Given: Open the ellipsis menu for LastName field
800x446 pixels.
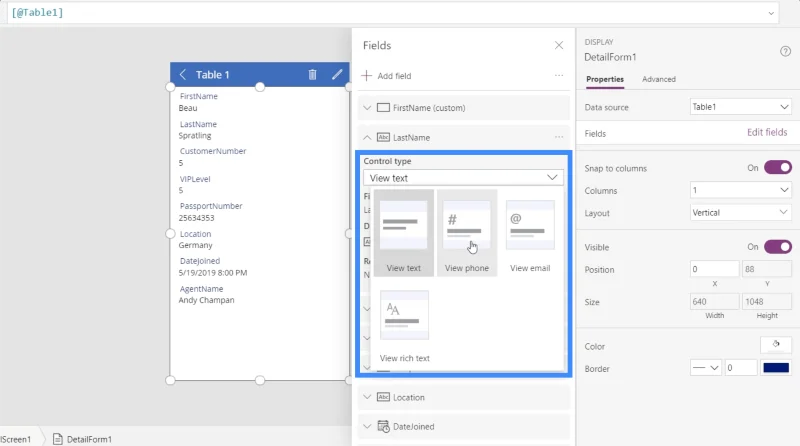Looking at the screenshot, I should [559, 137].
